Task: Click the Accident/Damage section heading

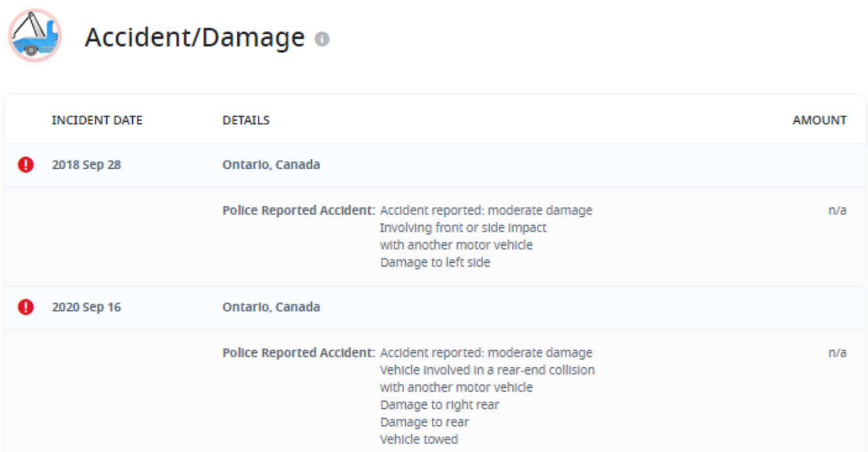Action: (x=194, y=38)
